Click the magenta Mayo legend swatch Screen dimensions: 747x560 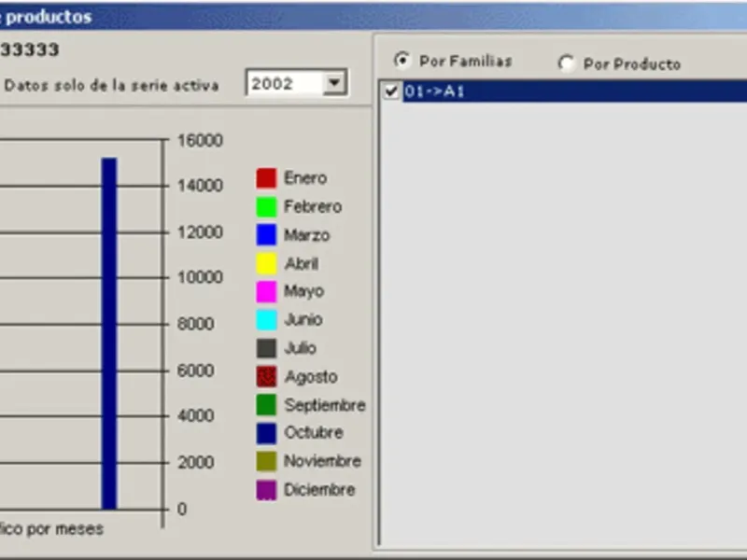[x=266, y=291]
